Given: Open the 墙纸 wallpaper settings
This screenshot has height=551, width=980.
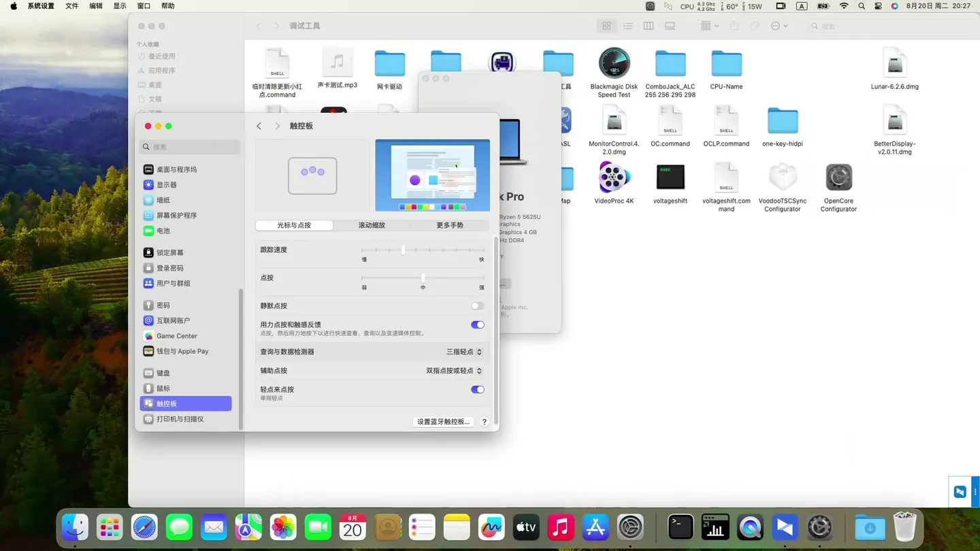Looking at the screenshot, I should pos(163,200).
